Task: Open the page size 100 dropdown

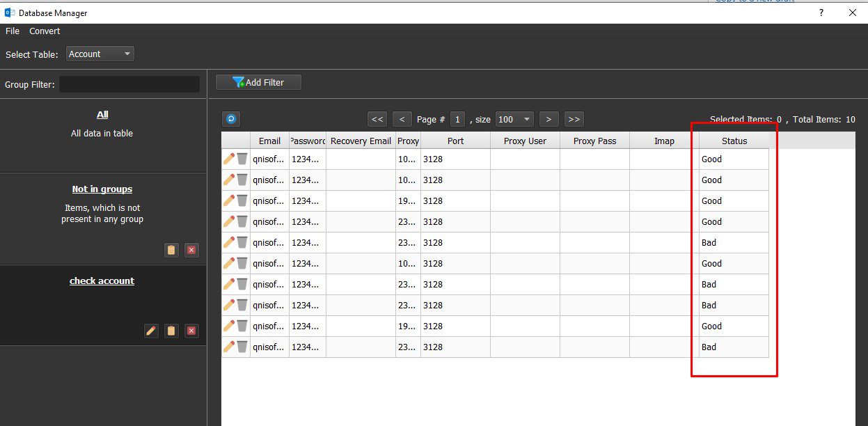Action: click(x=514, y=119)
